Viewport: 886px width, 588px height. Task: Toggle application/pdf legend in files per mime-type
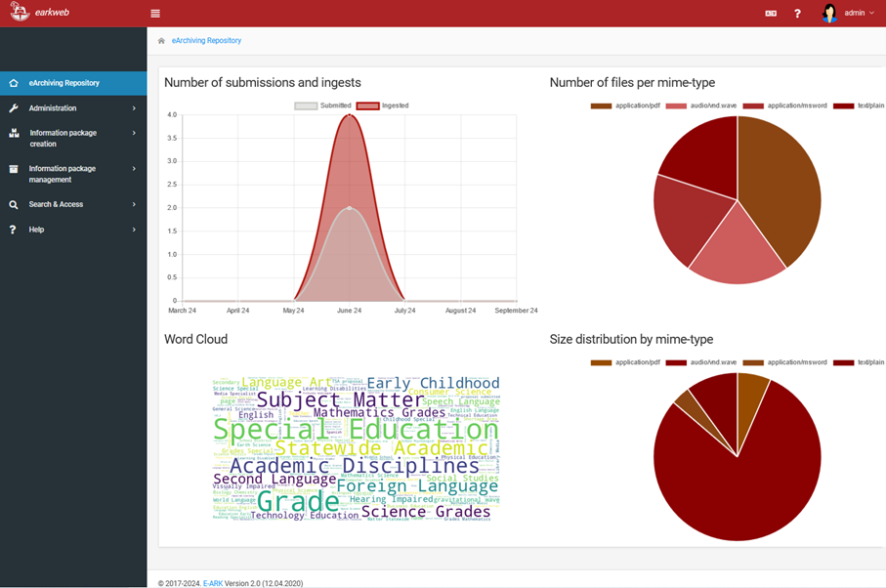point(625,105)
